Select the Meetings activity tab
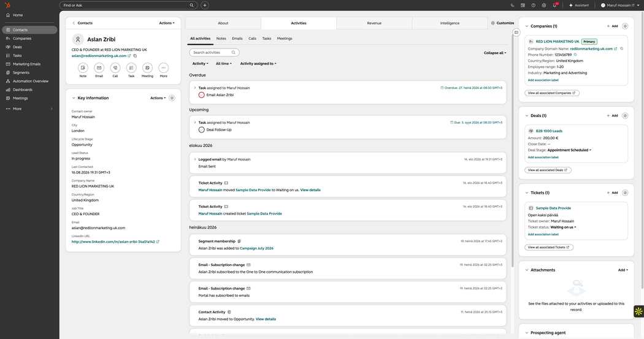 [x=285, y=39]
